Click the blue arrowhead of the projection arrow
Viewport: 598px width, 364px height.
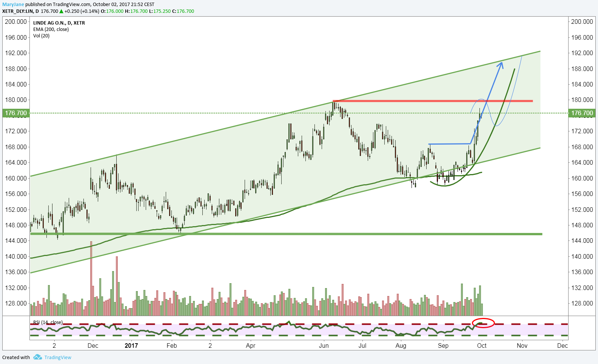pyautogui.click(x=501, y=65)
